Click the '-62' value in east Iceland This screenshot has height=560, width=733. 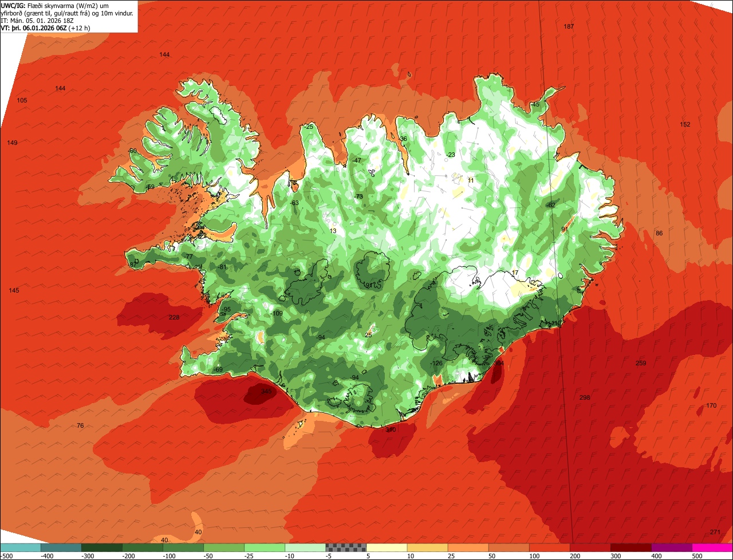pos(551,205)
